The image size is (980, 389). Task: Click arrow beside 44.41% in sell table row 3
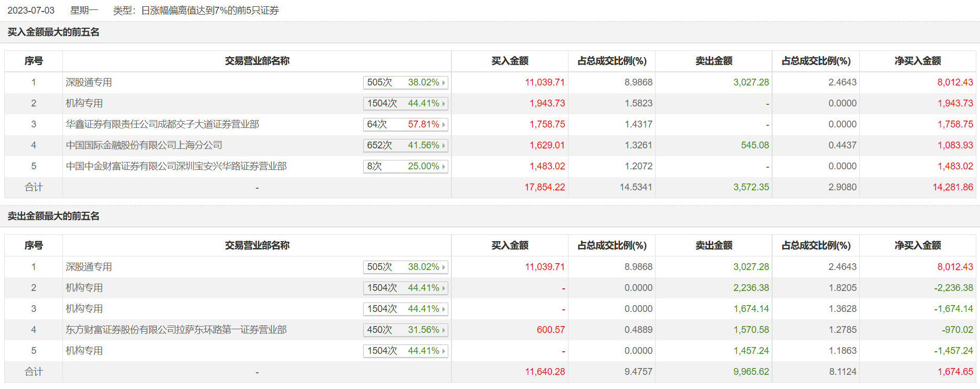(444, 309)
